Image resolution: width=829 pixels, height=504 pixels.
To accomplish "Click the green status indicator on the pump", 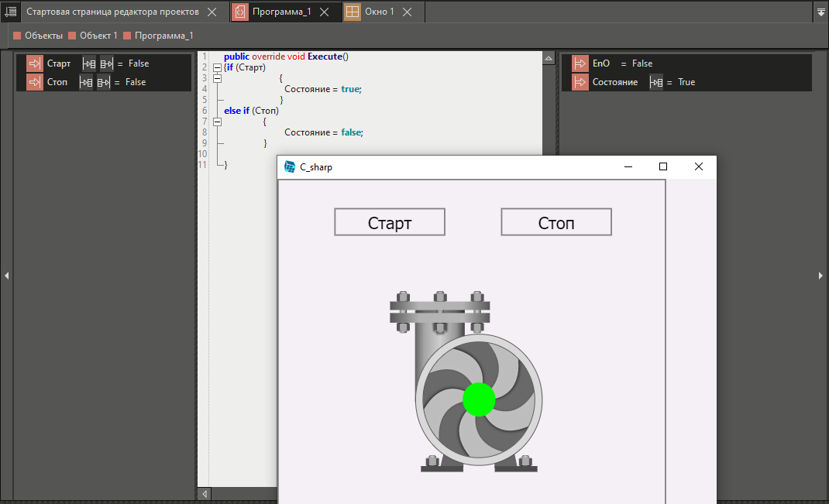I will (479, 399).
